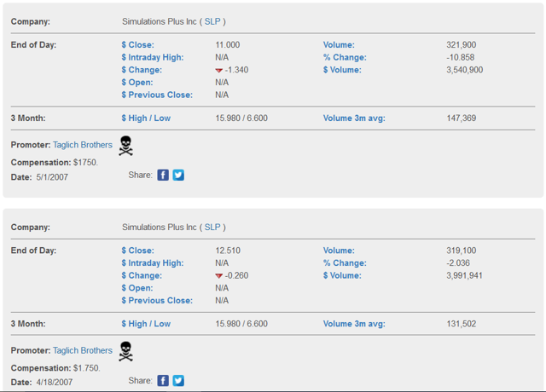546x392 pixels.
Task: Click % Change label showing -10.858
Action: [345, 57]
